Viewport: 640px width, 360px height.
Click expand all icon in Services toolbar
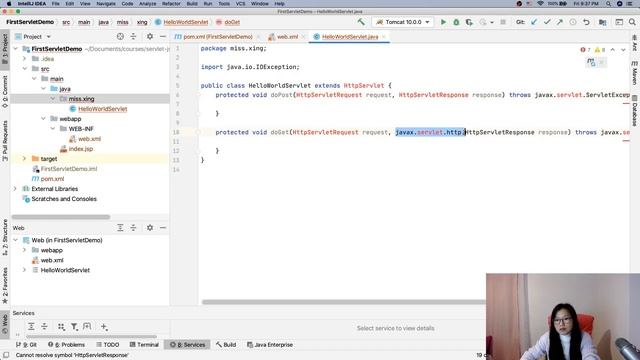(x=31, y=327)
